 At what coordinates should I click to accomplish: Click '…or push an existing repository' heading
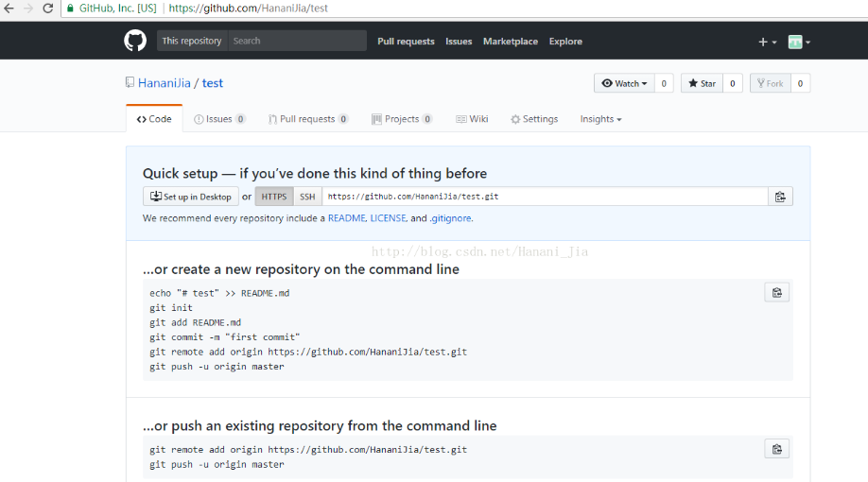point(320,426)
